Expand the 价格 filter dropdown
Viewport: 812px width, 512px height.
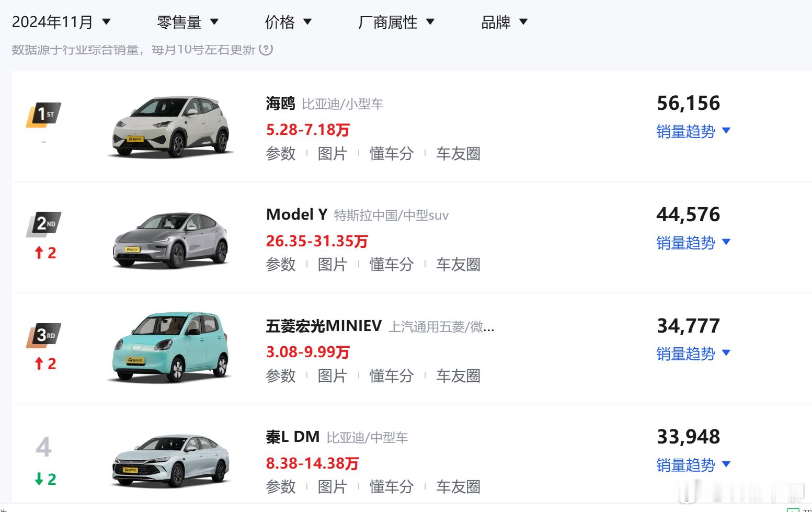click(288, 22)
